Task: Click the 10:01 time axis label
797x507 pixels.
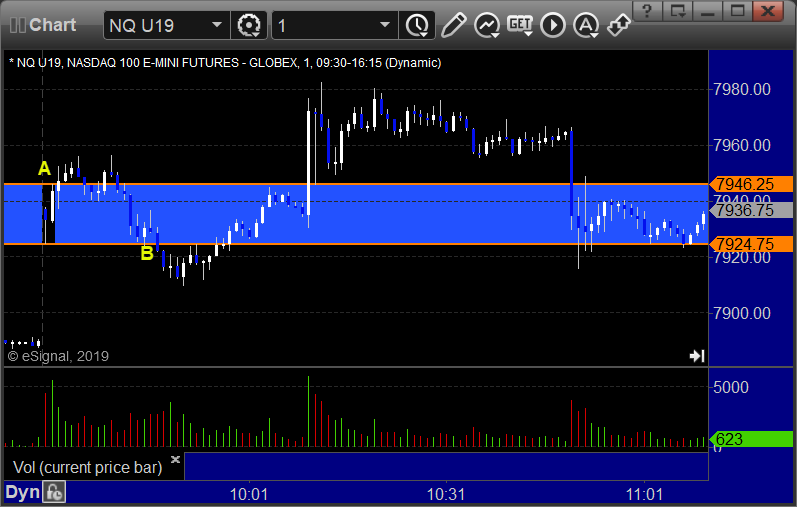Action: [249, 494]
